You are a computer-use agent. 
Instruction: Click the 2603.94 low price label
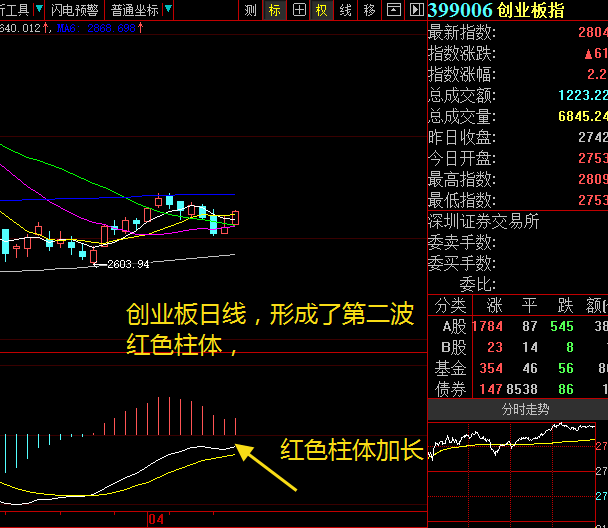pyautogui.click(x=128, y=264)
